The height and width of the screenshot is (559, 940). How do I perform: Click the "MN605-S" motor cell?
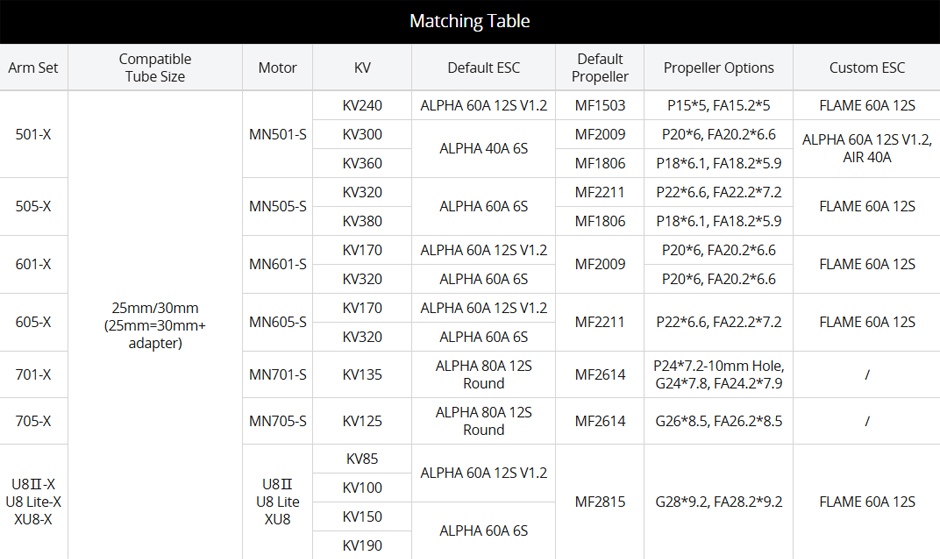pyautogui.click(x=278, y=322)
